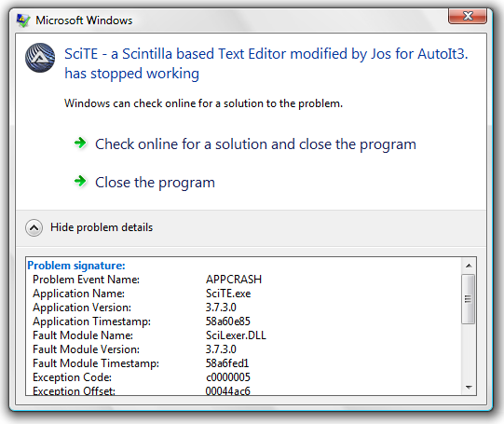This screenshot has width=504, height=424.
Task: Select the exception code c0000005 value
Action: (228, 377)
